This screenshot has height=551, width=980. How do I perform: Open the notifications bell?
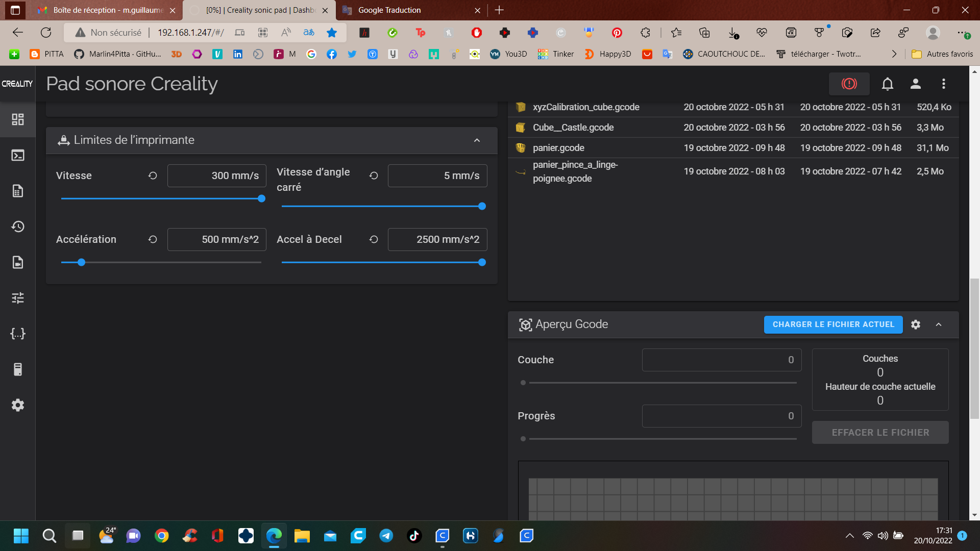(888, 84)
